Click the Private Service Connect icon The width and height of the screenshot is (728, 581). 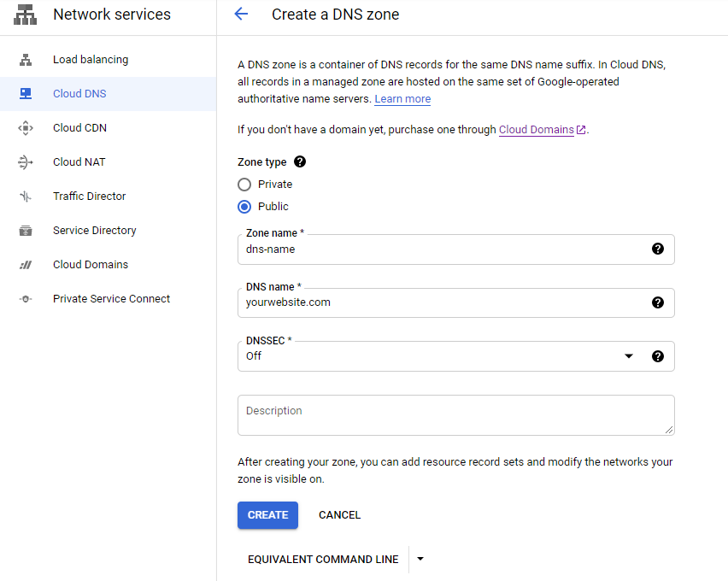click(25, 298)
